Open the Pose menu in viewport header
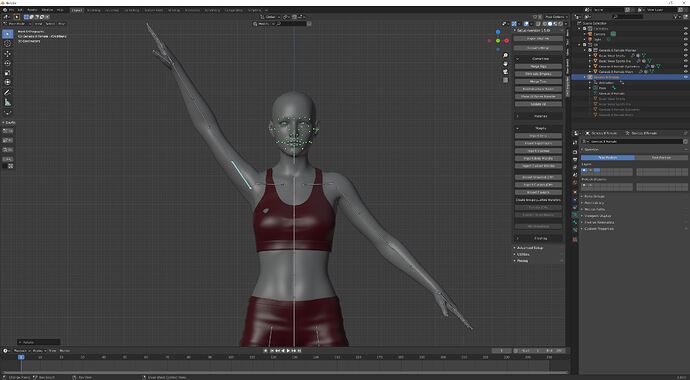Screen dimensions: 690x380 (x=61, y=24)
